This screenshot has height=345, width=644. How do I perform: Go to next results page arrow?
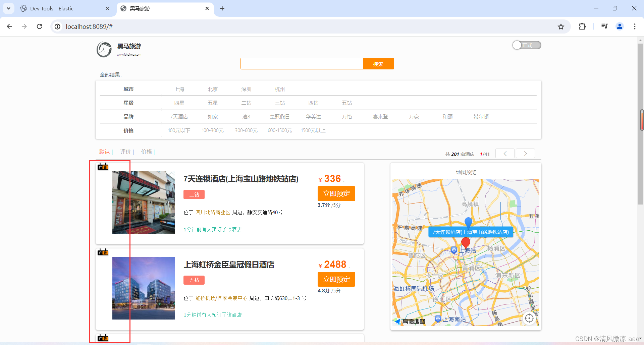525,154
